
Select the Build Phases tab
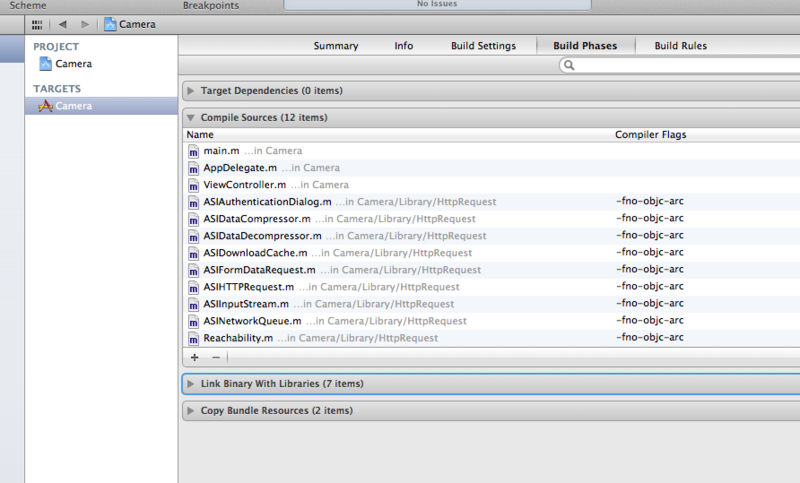pos(585,46)
